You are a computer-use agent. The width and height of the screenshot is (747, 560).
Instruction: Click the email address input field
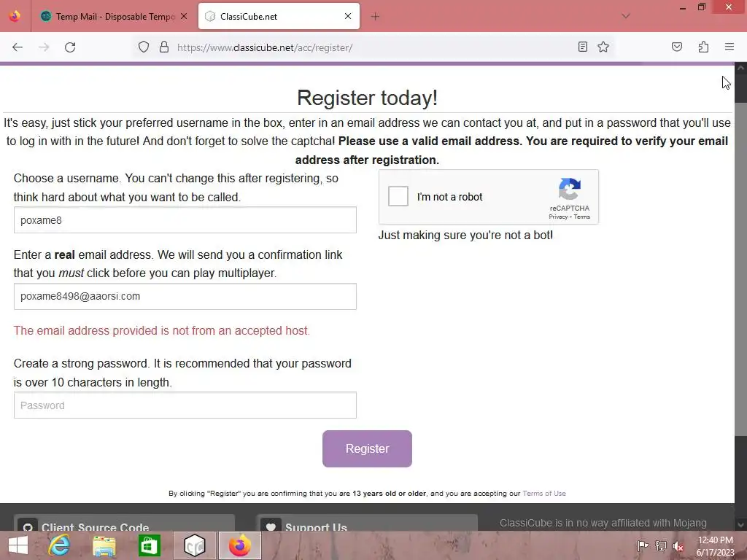pos(185,296)
